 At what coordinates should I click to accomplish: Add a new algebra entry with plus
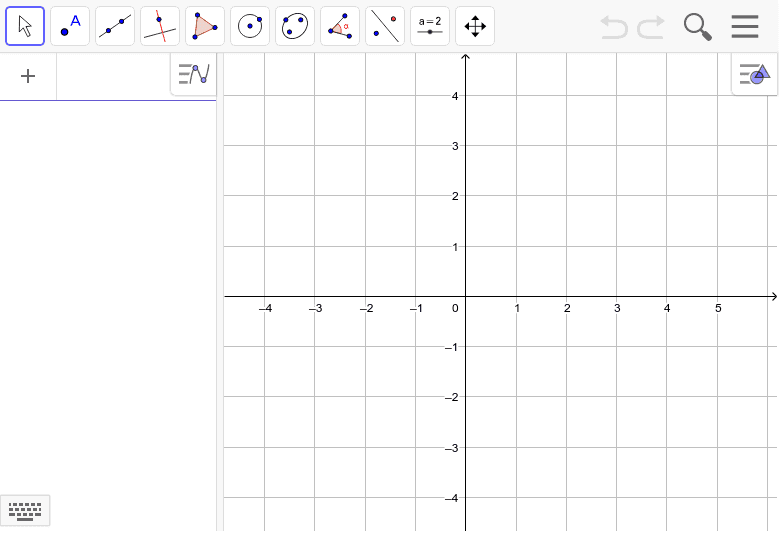(x=28, y=76)
